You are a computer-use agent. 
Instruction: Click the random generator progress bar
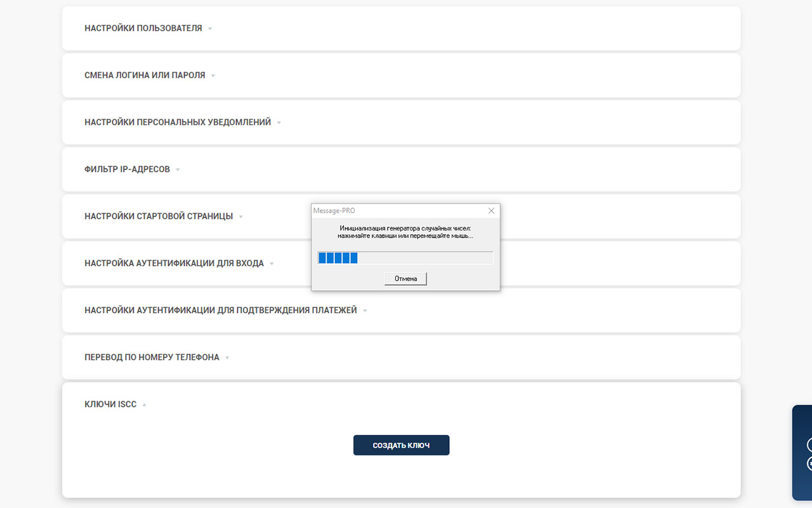point(405,258)
